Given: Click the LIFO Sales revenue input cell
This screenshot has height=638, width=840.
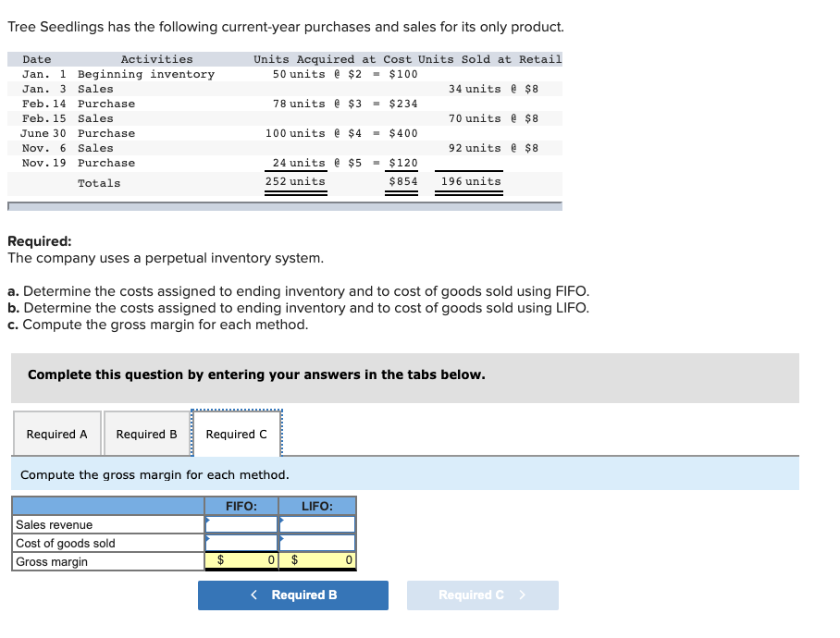Looking at the screenshot, I should [x=317, y=524].
